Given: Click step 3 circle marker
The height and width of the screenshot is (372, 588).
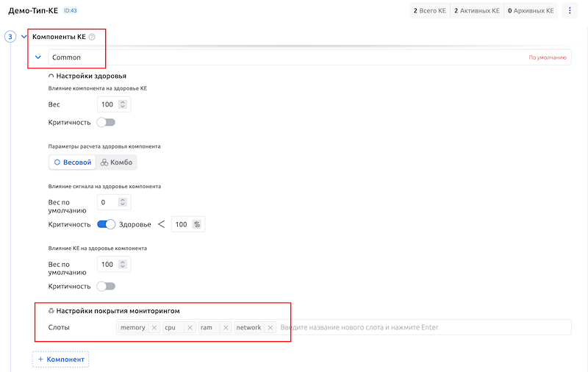Looking at the screenshot, I should tap(10, 37).
